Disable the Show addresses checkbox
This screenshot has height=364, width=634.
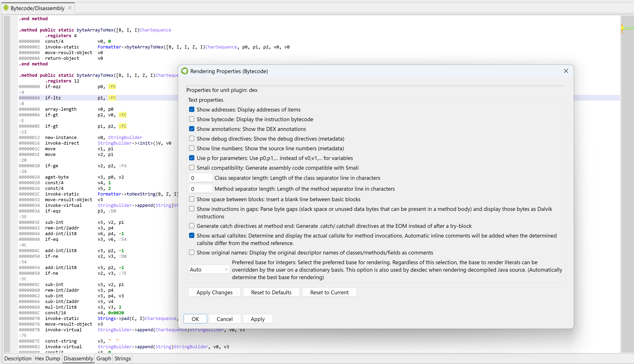(192, 109)
